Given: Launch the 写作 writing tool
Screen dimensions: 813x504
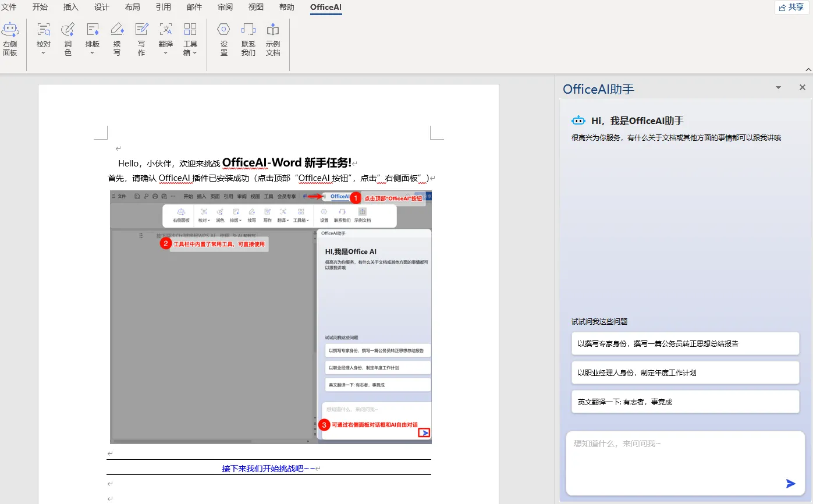Looking at the screenshot, I should [x=141, y=38].
